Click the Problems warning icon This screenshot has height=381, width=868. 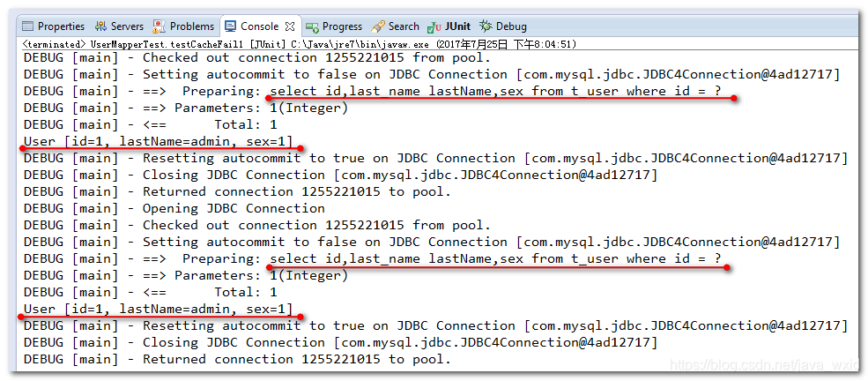coord(159,26)
